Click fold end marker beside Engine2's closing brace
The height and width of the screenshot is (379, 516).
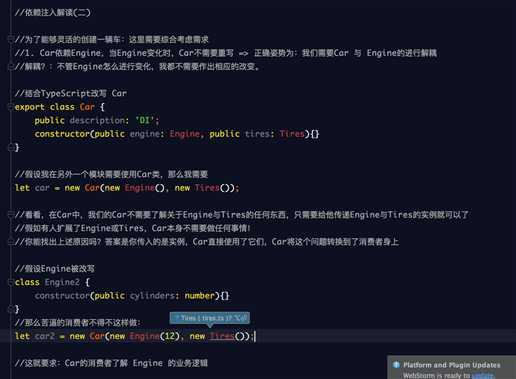pos(11,309)
